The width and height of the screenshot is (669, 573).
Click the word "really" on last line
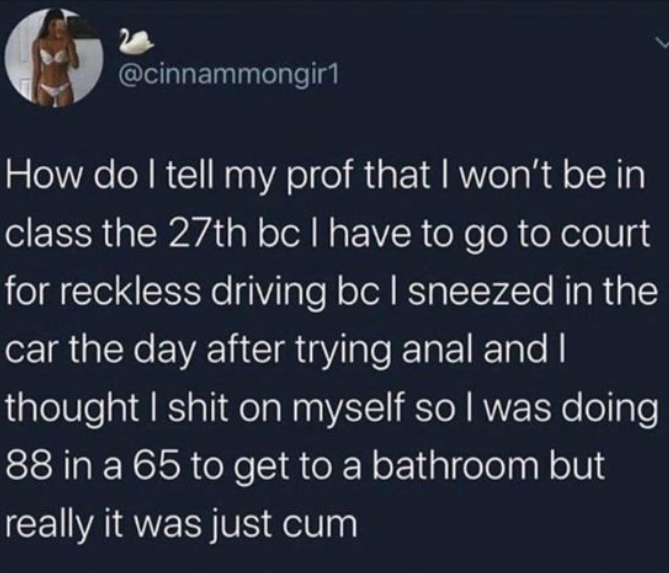tap(50, 525)
